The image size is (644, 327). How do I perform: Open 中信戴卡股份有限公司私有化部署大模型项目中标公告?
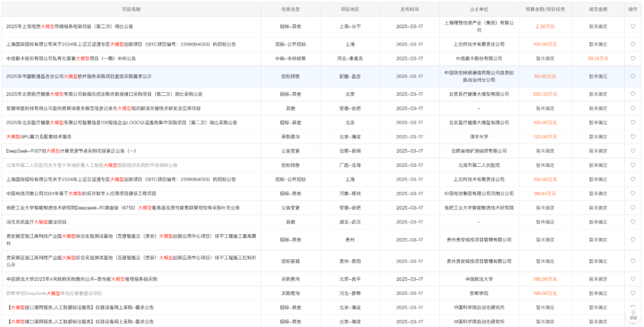click(x=70, y=58)
